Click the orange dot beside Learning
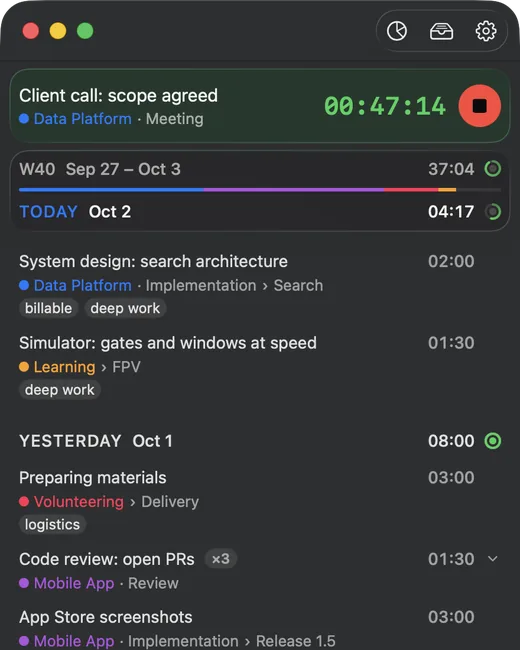 (x=24, y=367)
